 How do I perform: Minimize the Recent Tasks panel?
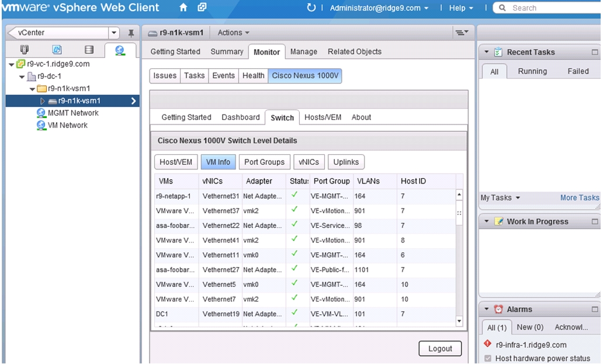pos(595,52)
